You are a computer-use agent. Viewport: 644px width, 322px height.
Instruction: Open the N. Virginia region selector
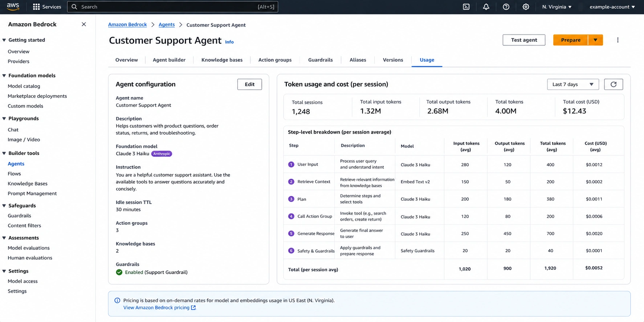557,7
